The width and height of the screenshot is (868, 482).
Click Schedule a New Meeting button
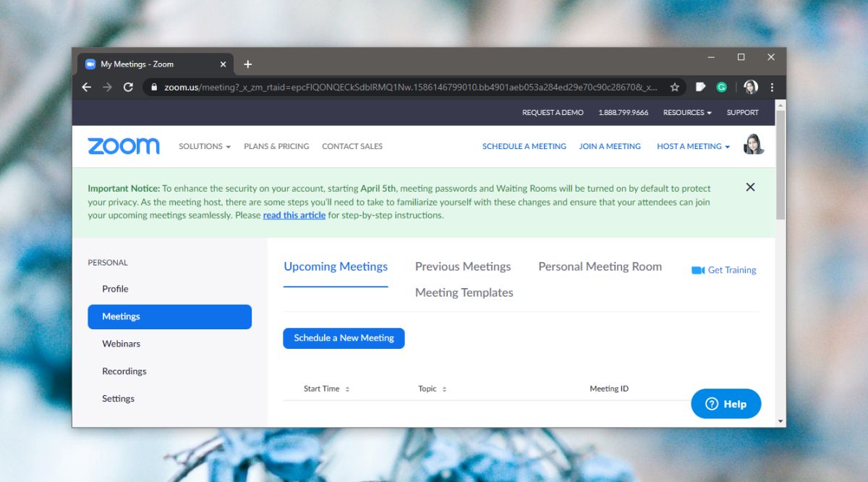click(x=344, y=338)
